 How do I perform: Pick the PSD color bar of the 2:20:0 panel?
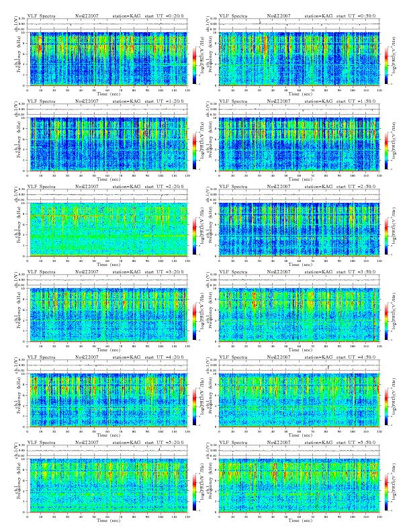194,236
